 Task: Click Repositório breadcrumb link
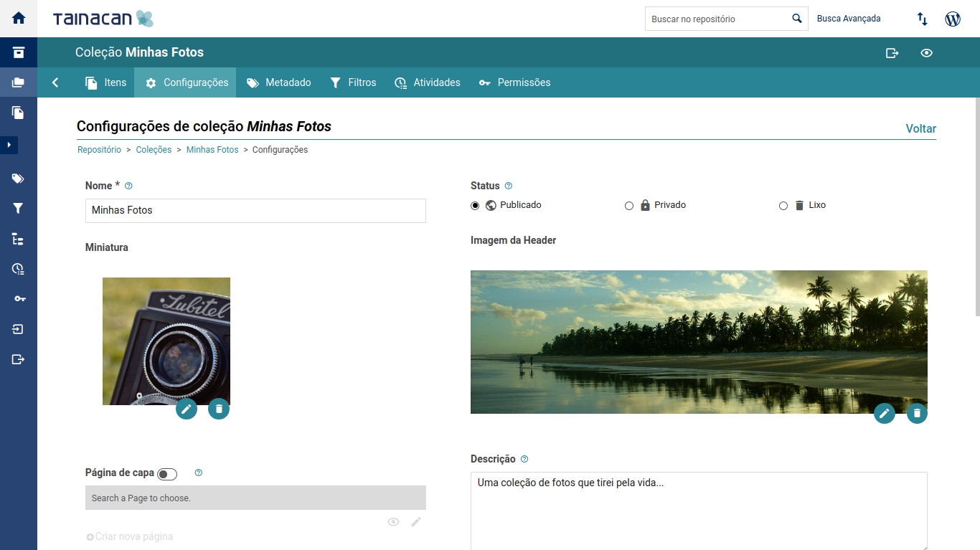pyautogui.click(x=99, y=150)
